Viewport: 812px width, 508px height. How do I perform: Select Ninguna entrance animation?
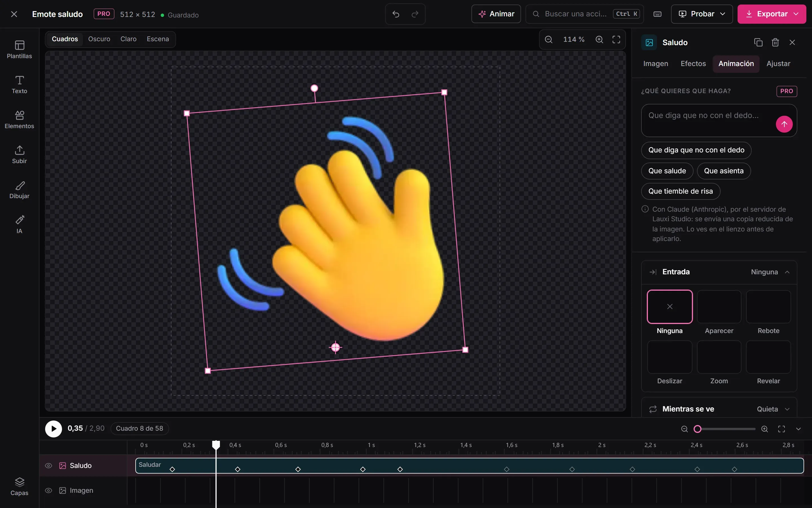click(670, 312)
